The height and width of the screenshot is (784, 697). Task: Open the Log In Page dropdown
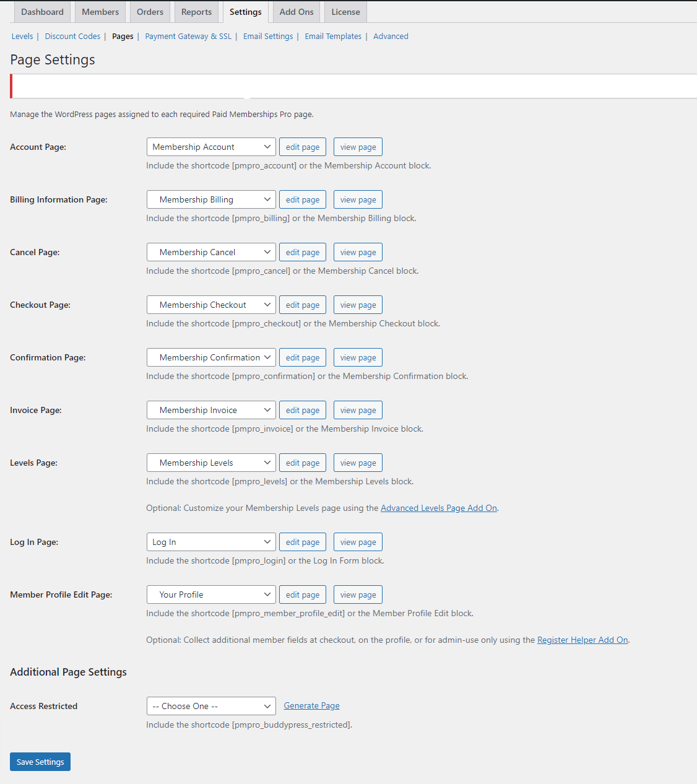(x=211, y=542)
